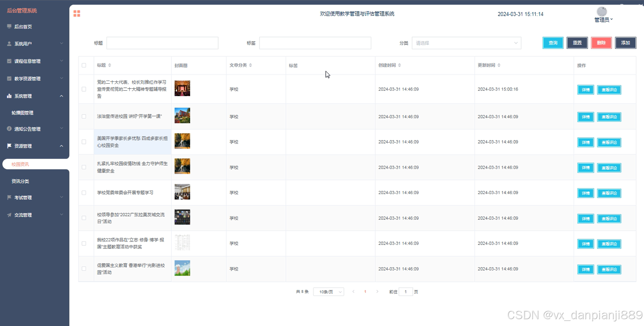The width and height of the screenshot is (644, 326).
Task: Click the 添加 add button
Action: point(626,43)
